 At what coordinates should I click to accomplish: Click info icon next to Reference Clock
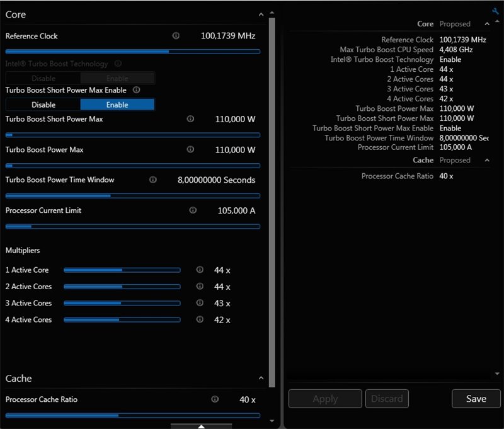(176, 36)
